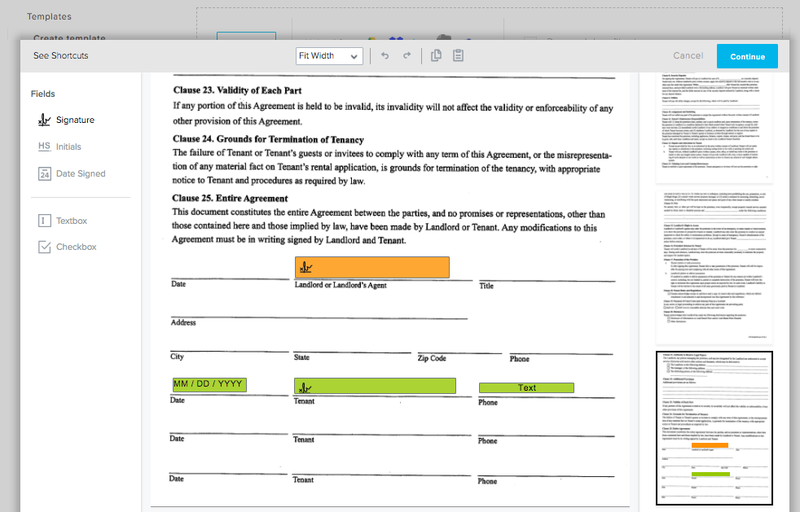Select the orange landlord signature field

point(372,267)
